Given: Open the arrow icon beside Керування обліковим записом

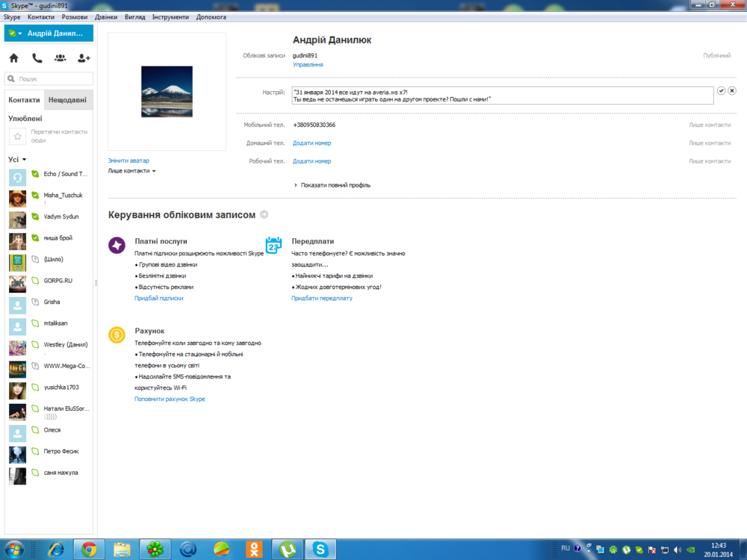Looking at the screenshot, I should point(264,215).
